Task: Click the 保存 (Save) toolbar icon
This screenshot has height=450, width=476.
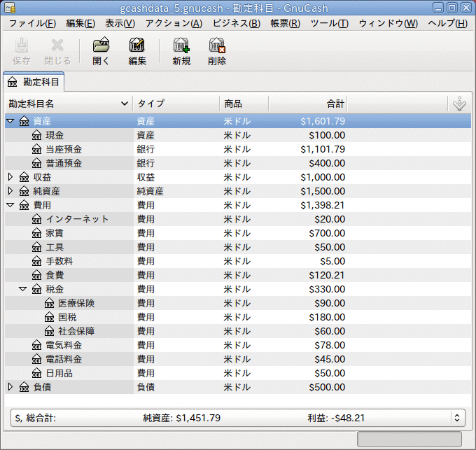Action: click(22, 45)
